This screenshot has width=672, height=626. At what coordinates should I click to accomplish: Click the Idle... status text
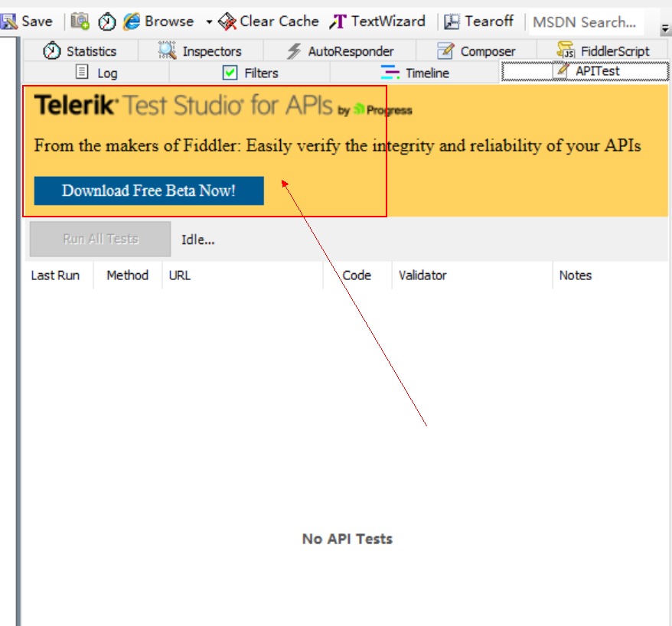point(198,240)
